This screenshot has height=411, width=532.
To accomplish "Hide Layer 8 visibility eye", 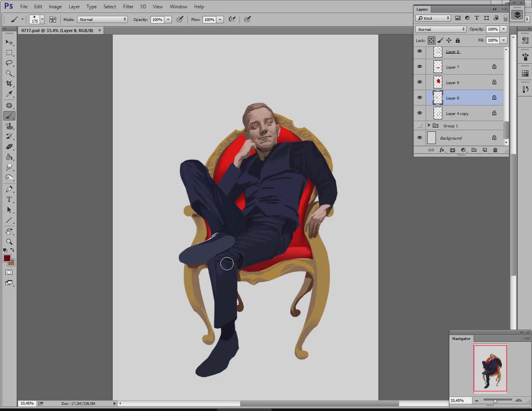I will [x=420, y=98].
